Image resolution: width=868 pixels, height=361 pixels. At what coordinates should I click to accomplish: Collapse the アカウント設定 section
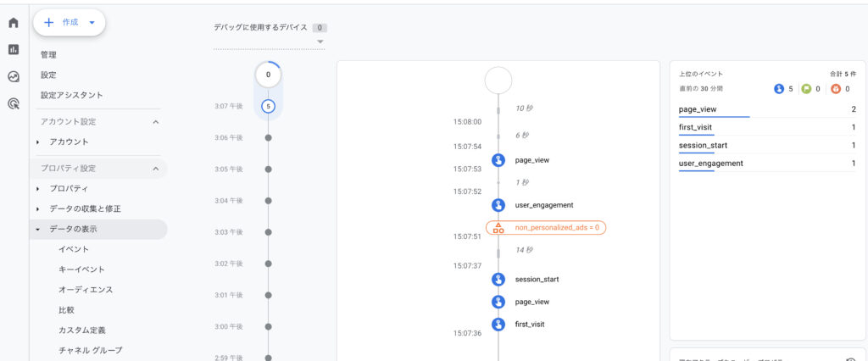155,122
